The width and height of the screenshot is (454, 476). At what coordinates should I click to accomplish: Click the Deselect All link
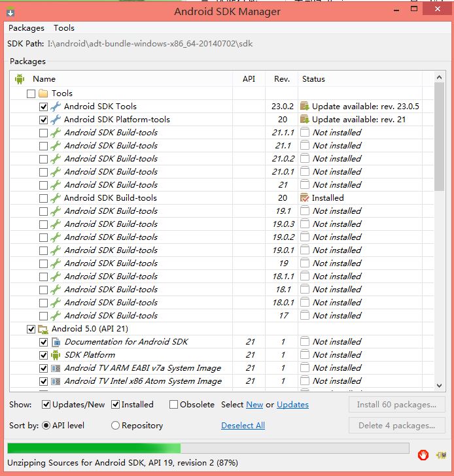(243, 426)
